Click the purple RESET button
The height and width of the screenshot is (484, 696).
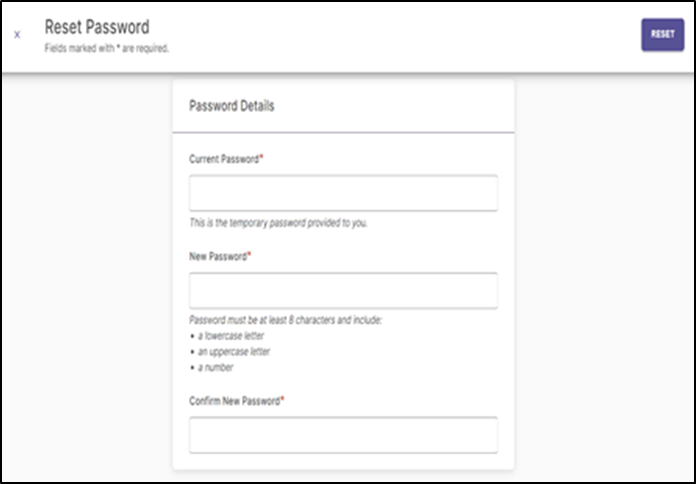(662, 35)
